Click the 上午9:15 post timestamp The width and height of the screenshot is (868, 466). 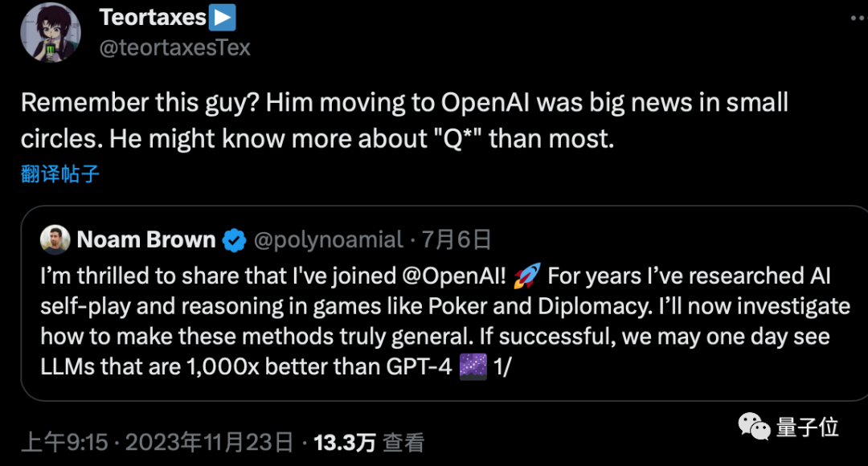pyautogui.click(x=64, y=442)
